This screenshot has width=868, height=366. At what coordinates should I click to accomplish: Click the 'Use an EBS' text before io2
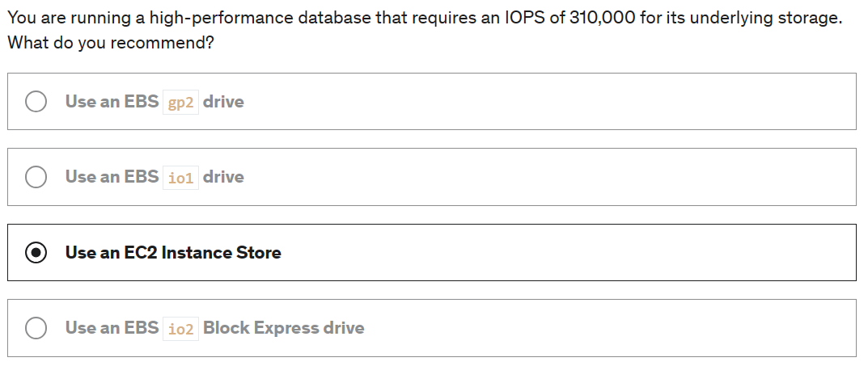[112, 328]
